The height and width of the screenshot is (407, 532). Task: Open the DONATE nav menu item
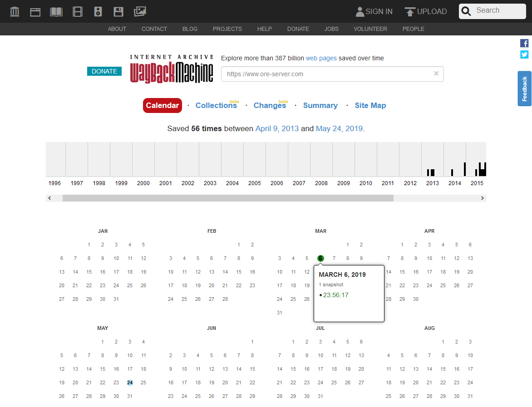click(298, 29)
